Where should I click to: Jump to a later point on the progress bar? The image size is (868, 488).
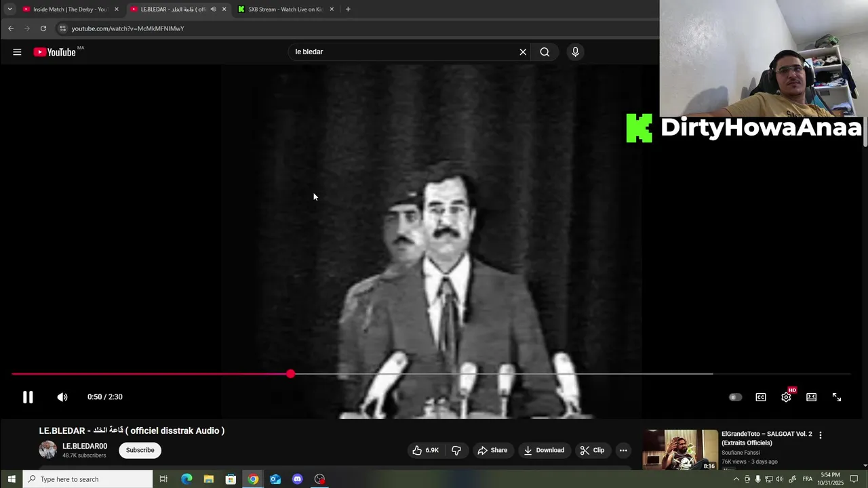coord(570,374)
